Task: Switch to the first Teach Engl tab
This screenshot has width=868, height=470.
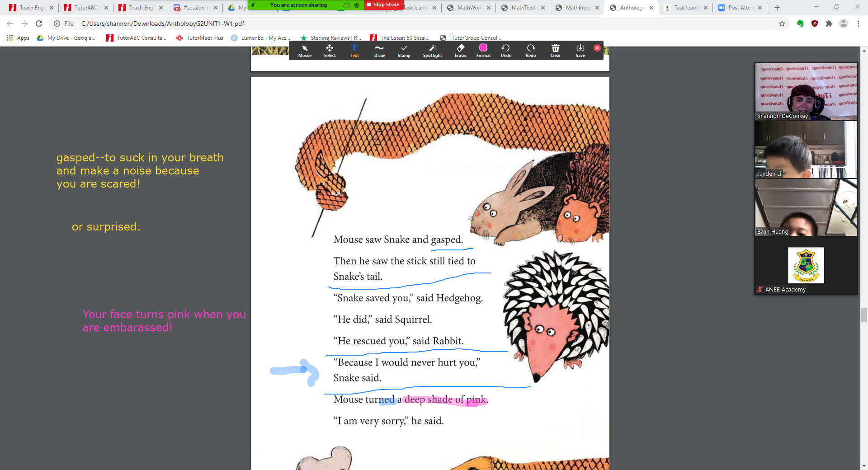Action: click(27, 8)
